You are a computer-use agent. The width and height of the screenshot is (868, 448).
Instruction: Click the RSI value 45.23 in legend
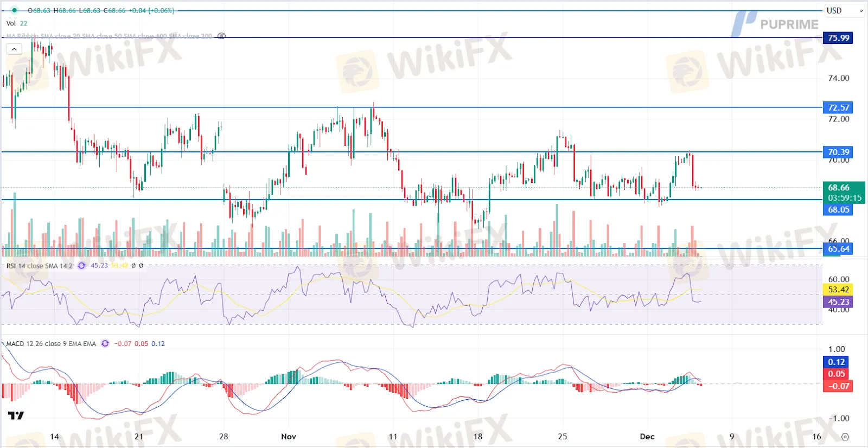point(99,266)
